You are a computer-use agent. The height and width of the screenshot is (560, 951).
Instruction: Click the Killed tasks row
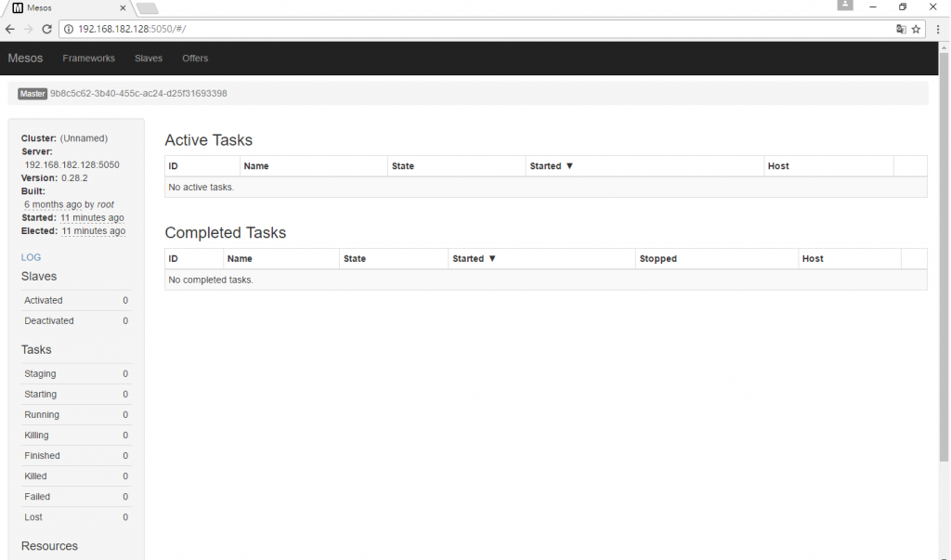pyautogui.click(x=76, y=476)
